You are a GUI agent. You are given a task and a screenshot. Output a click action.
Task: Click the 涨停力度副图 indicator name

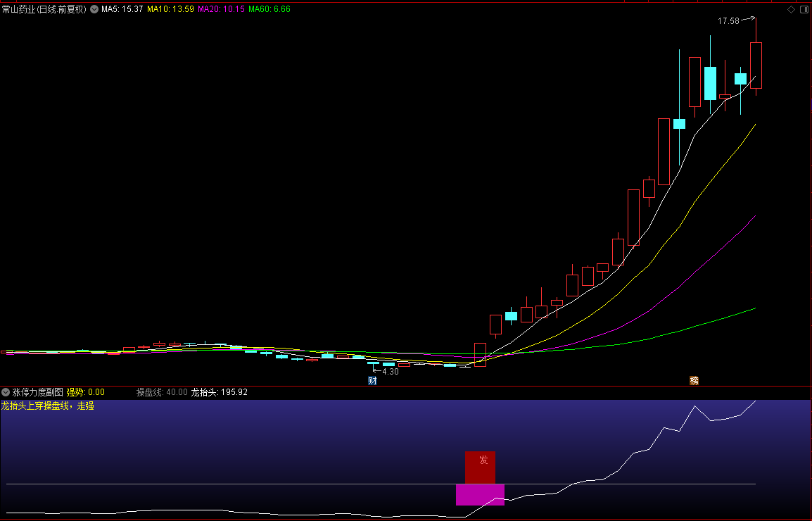(x=38, y=392)
